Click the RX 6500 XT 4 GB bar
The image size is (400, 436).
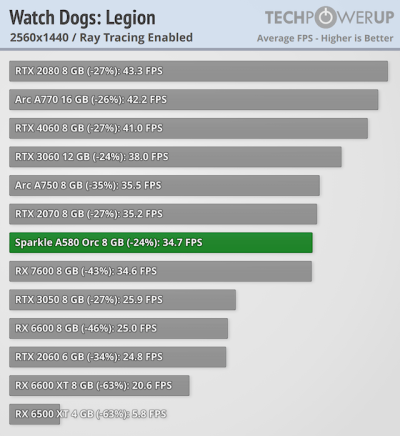34,414
